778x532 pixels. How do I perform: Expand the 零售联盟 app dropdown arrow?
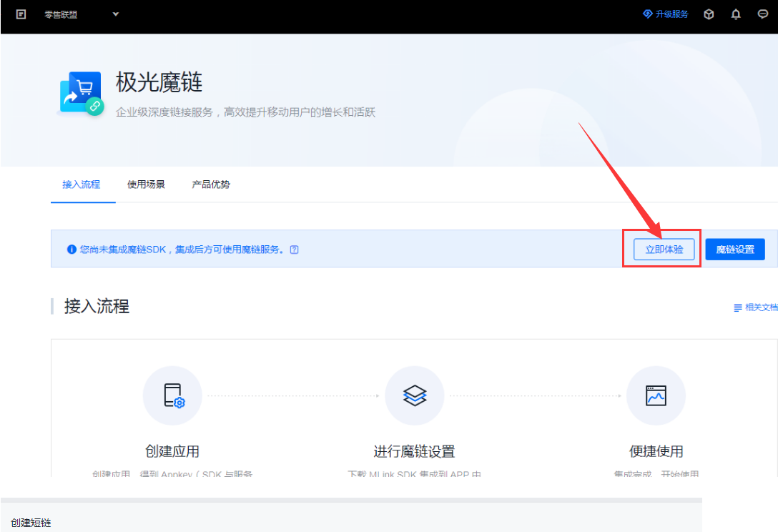(116, 14)
